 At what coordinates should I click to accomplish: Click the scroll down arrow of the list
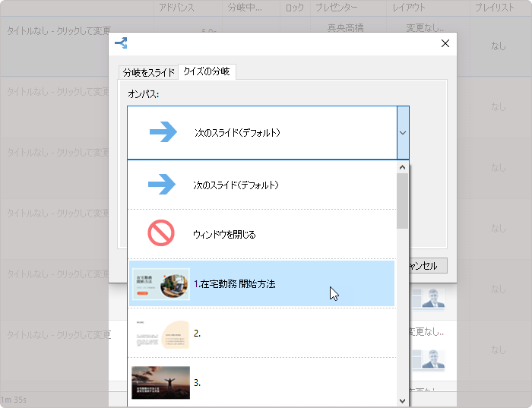[402, 400]
